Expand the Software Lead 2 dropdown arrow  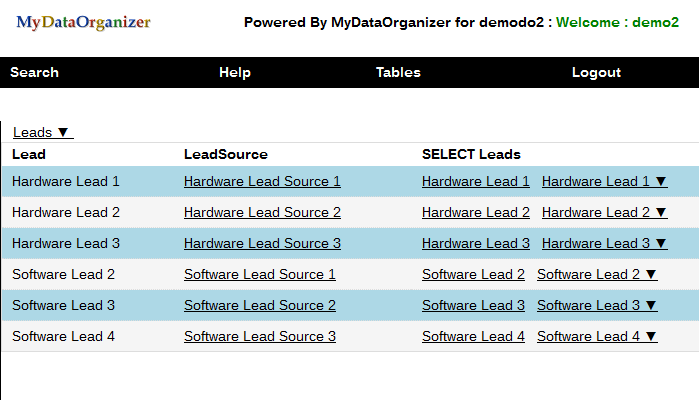(x=651, y=275)
